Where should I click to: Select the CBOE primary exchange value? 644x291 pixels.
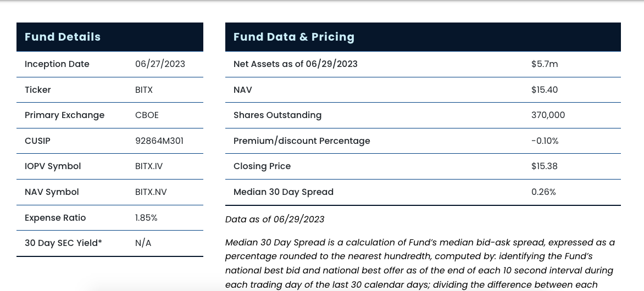click(147, 115)
